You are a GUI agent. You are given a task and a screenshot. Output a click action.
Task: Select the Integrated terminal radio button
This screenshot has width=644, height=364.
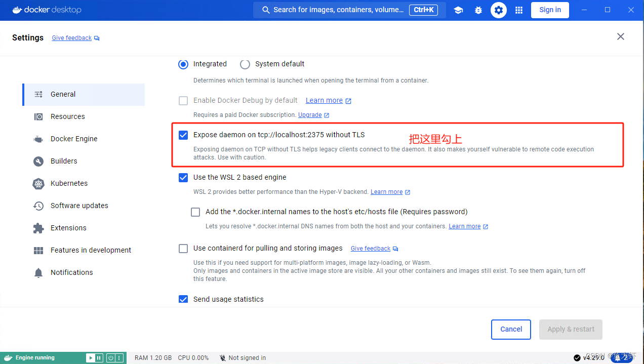coord(183,64)
